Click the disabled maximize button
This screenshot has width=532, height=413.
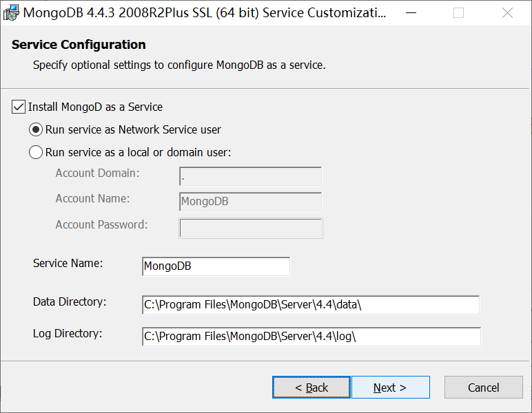[x=458, y=13]
